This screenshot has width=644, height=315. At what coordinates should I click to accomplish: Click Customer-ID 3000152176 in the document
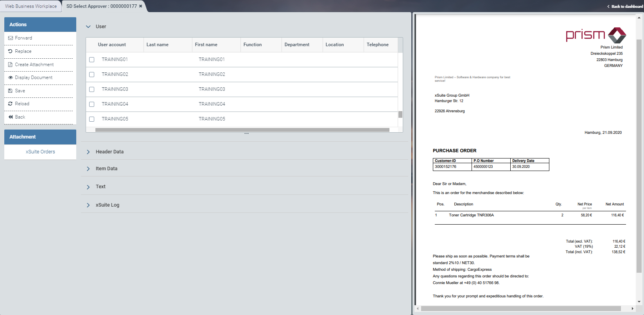pyautogui.click(x=445, y=167)
